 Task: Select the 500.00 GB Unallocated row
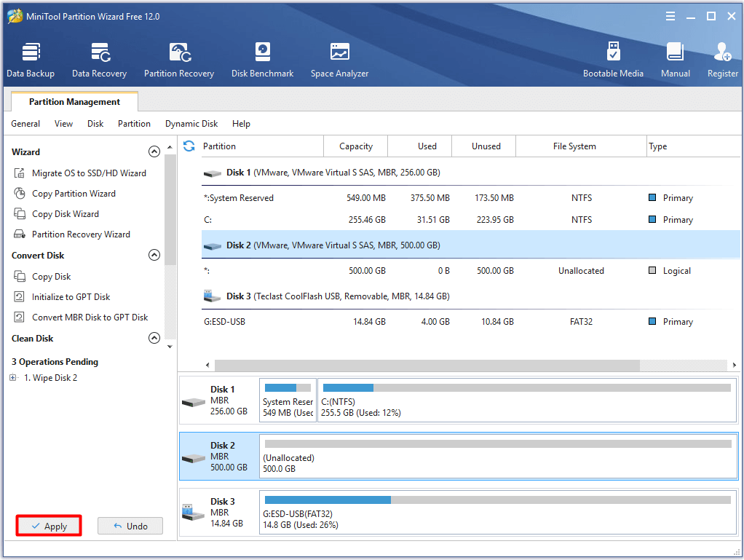(x=470, y=270)
